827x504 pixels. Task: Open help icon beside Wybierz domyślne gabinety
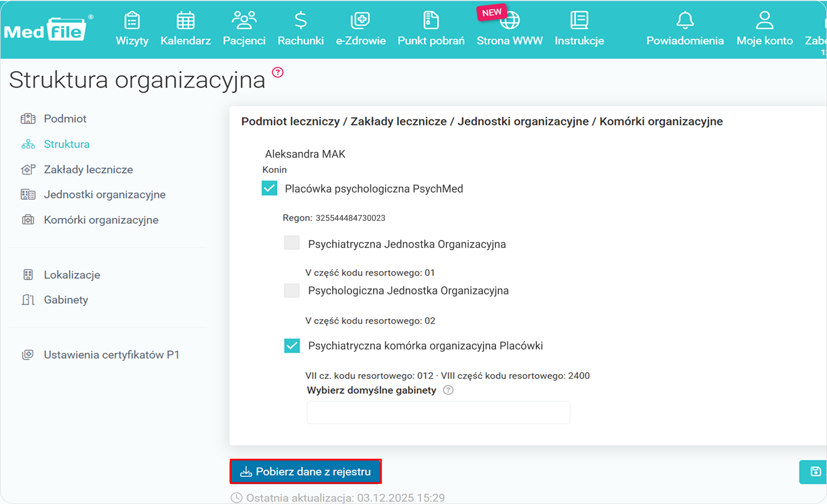(449, 390)
